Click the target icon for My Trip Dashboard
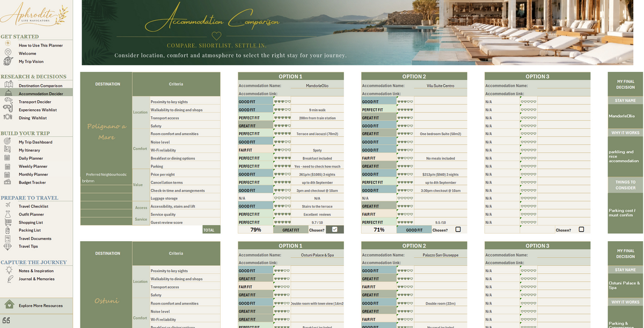Image resolution: width=644 pixels, height=328 pixels. pos(8,141)
